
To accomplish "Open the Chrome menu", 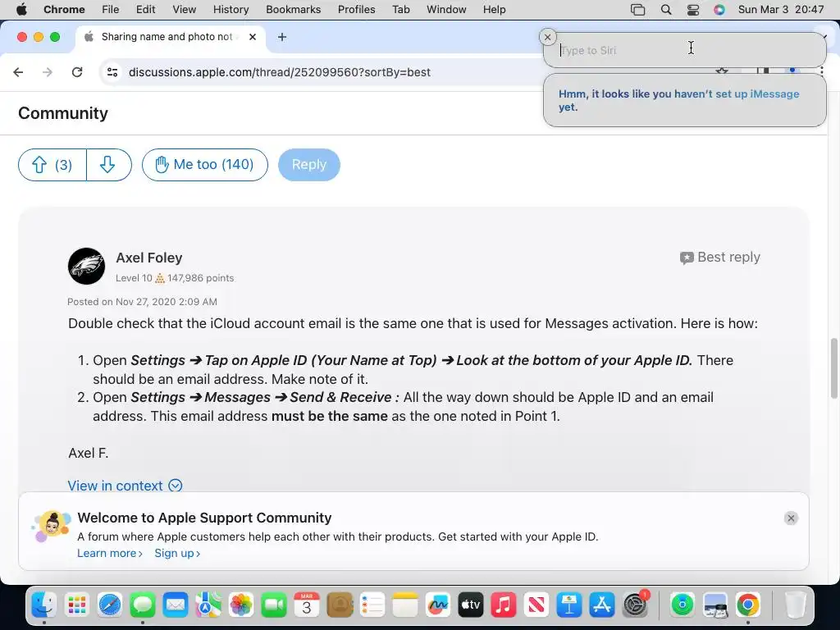I will (x=64, y=9).
